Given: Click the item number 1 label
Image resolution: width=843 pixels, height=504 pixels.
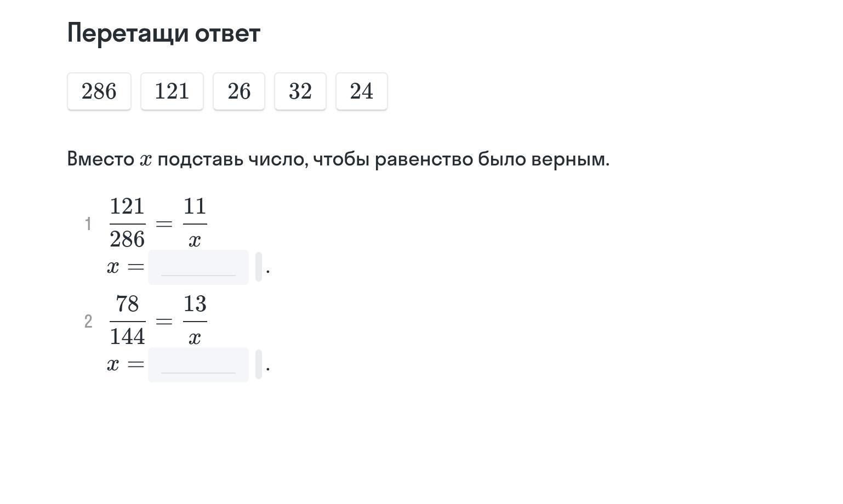Looking at the screenshot, I should (x=88, y=224).
